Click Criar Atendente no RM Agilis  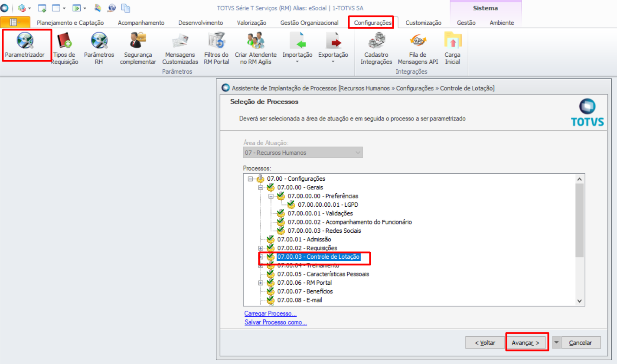[x=256, y=48]
